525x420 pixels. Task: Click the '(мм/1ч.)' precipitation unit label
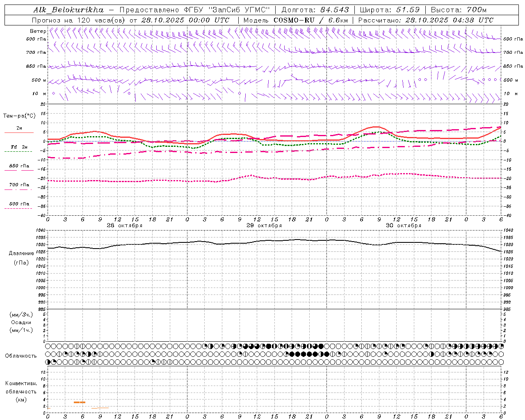[x=21, y=330]
